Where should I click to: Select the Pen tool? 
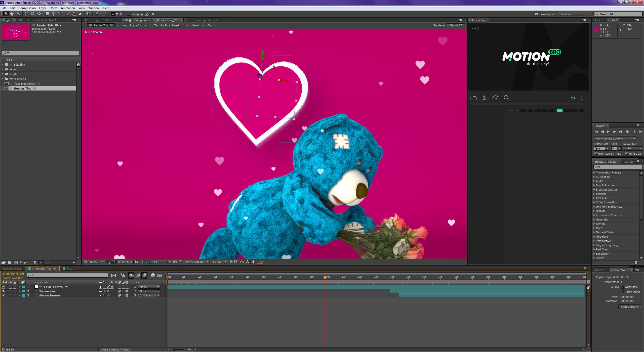[x=53, y=14]
